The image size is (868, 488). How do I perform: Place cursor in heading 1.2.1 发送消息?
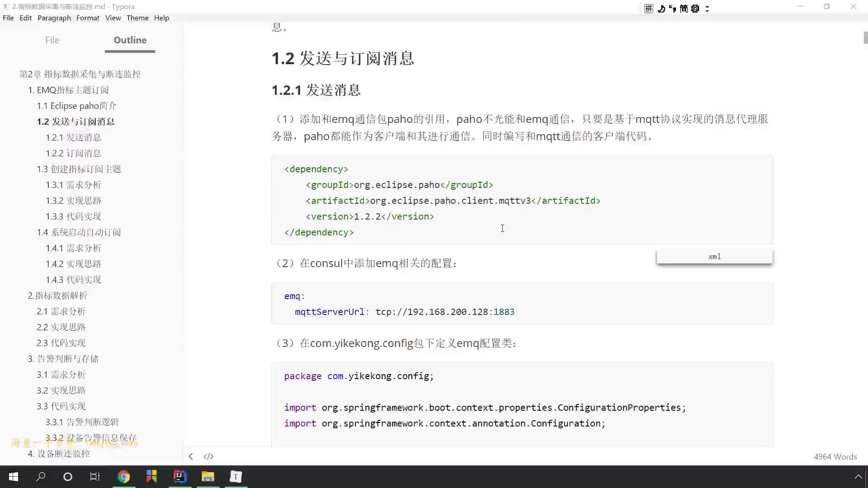[x=316, y=90]
